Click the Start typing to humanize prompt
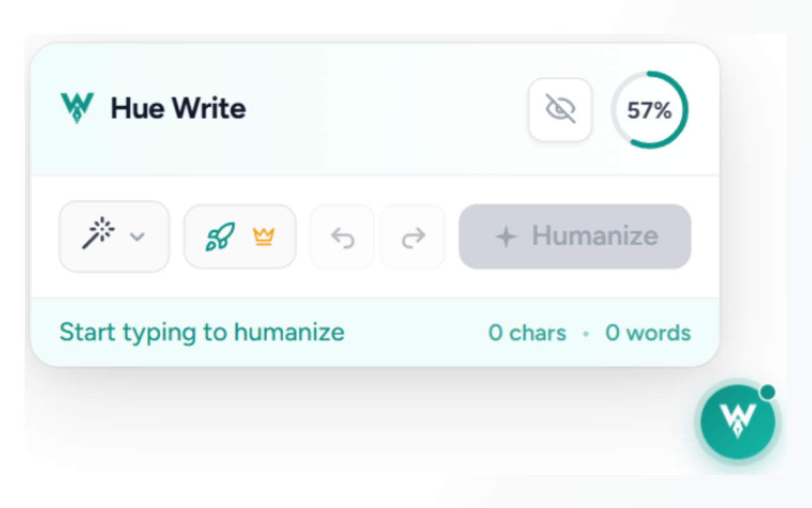Screen dimensions: 812x508 coord(202,331)
